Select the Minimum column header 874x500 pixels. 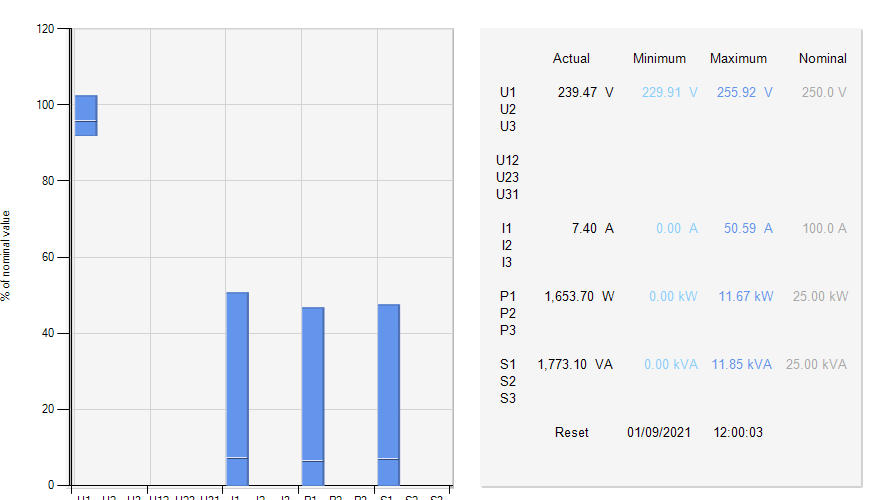tap(659, 58)
